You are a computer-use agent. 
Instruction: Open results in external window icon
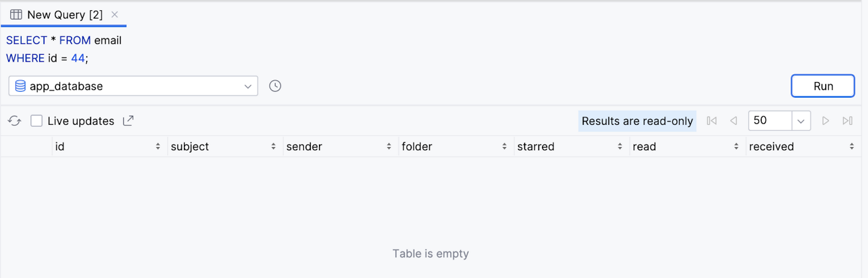pos(128,121)
